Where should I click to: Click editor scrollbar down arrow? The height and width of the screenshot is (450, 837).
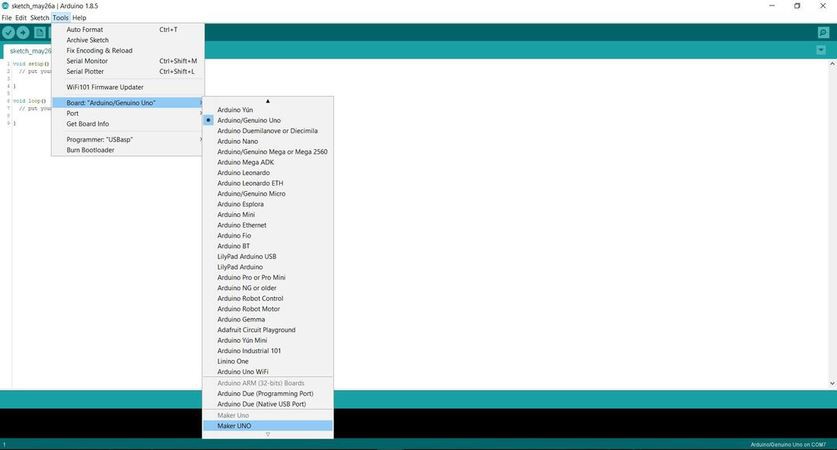[832, 383]
